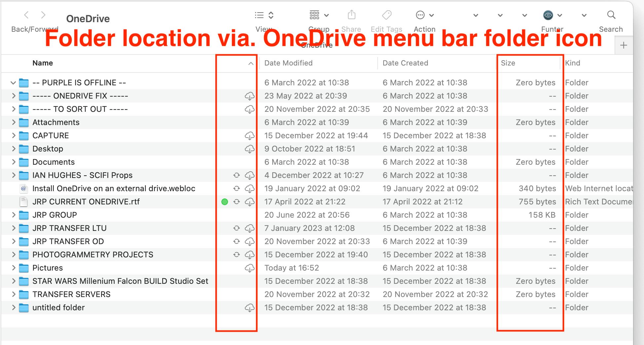Viewport: 644px width, 345px height.
Task: Click cloud icon for Install OneDrive webloc file
Action: tap(249, 189)
